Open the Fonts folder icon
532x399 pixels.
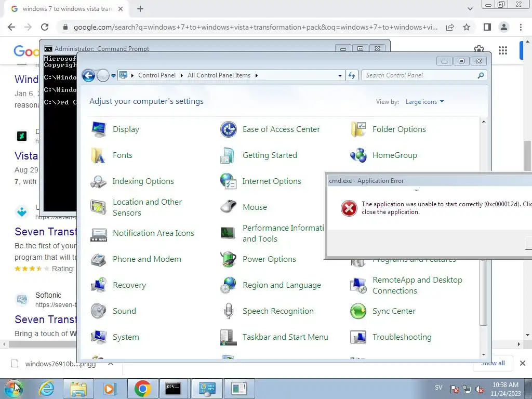(99, 155)
